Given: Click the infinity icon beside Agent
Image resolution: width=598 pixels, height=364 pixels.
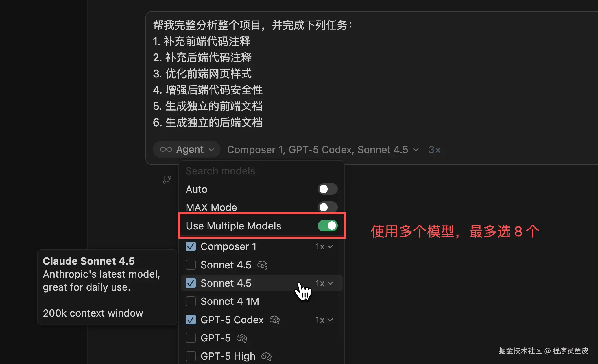Looking at the screenshot, I should coord(166,149).
